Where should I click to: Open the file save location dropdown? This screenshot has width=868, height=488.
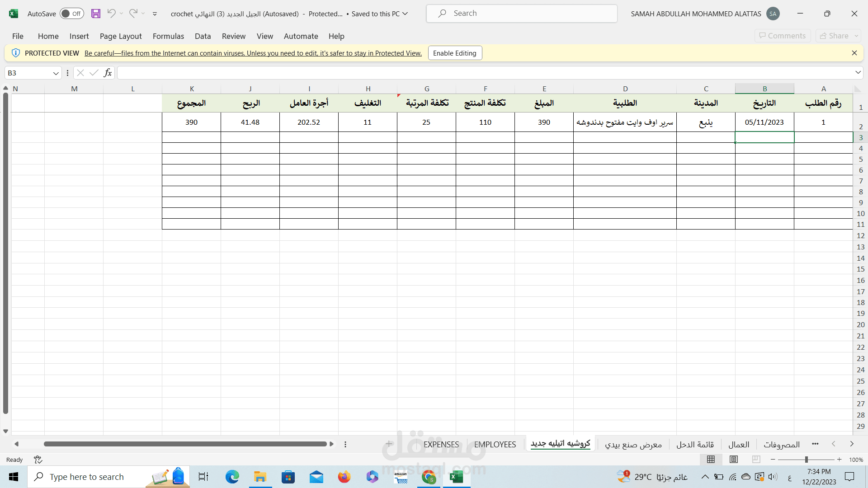pyautogui.click(x=405, y=14)
